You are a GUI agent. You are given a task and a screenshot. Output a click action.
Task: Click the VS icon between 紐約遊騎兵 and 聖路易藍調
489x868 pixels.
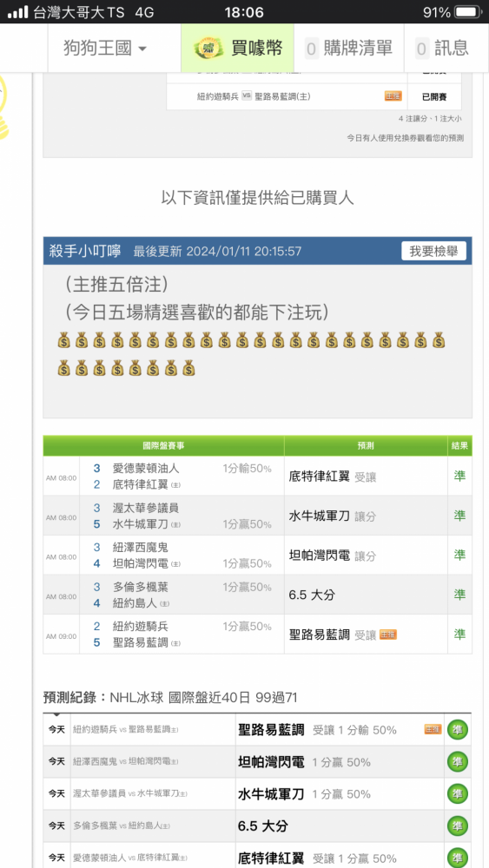pyautogui.click(x=247, y=96)
